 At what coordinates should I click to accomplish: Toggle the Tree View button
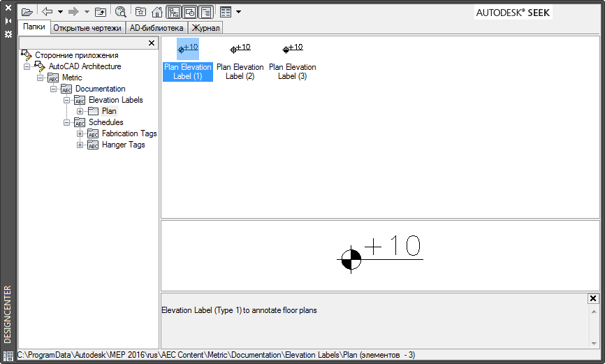click(174, 13)
